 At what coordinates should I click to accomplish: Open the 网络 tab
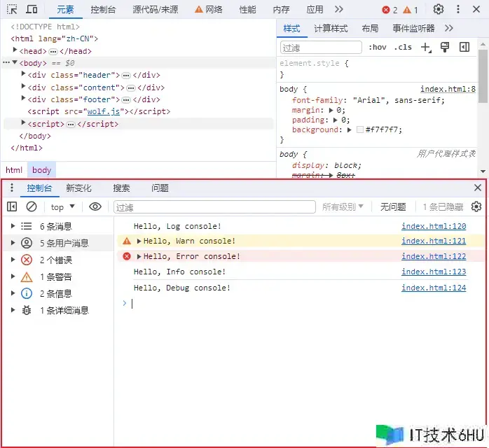pyautogui.click(x=208, y=10)
